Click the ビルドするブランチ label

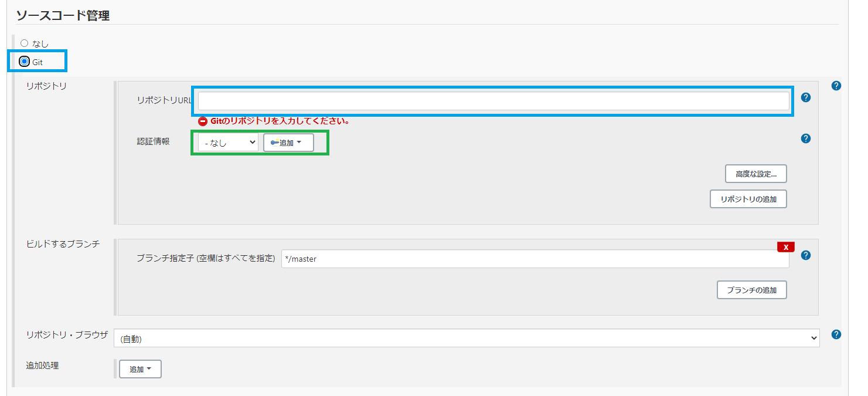point(63,243)
